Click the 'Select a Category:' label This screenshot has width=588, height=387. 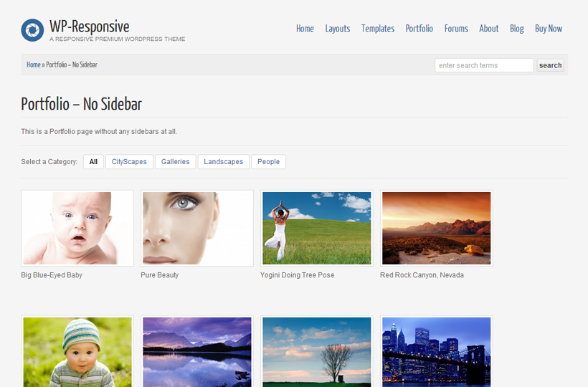tap(49, 161)
